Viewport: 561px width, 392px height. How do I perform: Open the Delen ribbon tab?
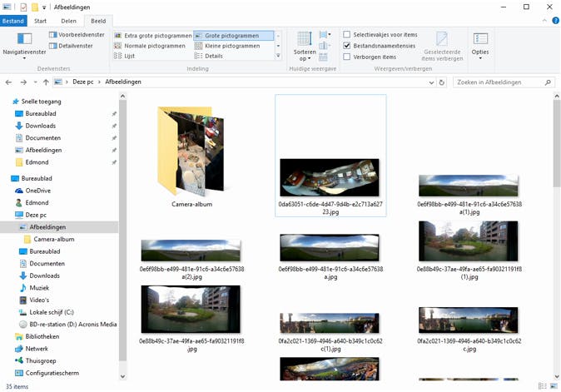pyautogui.click(x=68, y=21)
